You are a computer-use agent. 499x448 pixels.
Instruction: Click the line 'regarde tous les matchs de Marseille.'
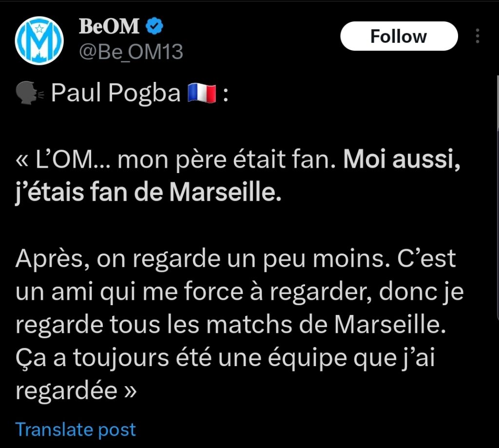(230, 325)
